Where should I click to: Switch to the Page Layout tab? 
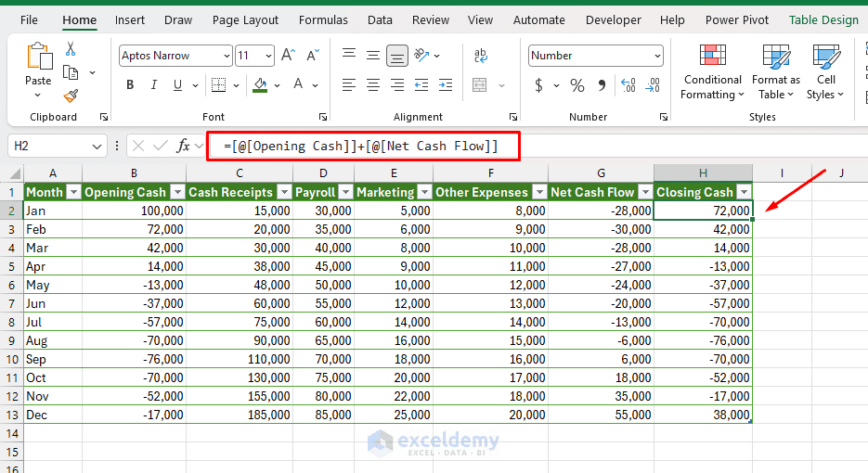tap(245, 20)
